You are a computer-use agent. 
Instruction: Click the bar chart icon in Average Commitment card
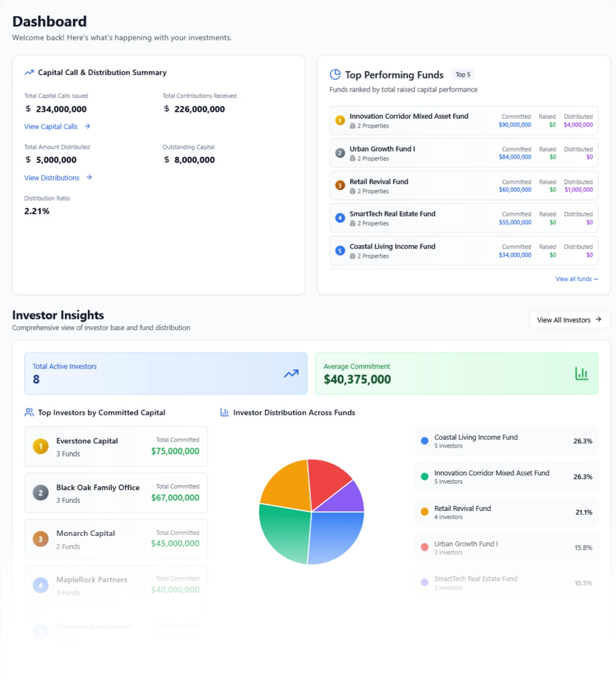tap(581, 374)
